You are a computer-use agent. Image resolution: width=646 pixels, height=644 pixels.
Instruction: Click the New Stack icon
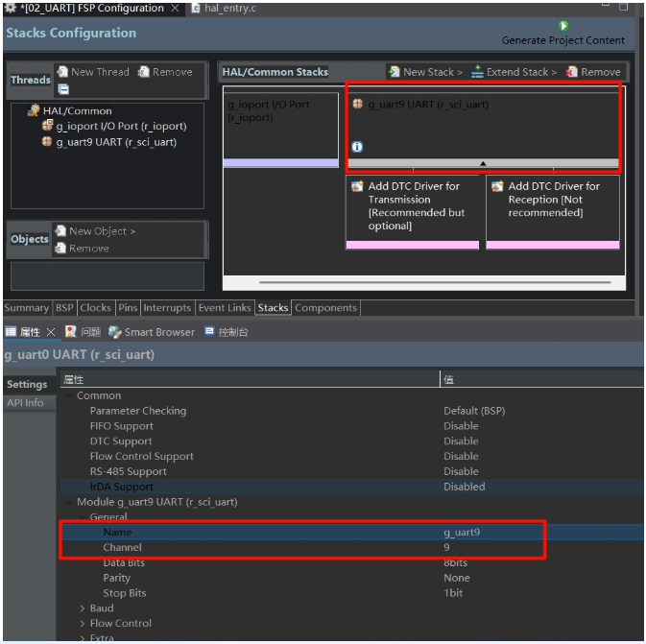[395, 72]
